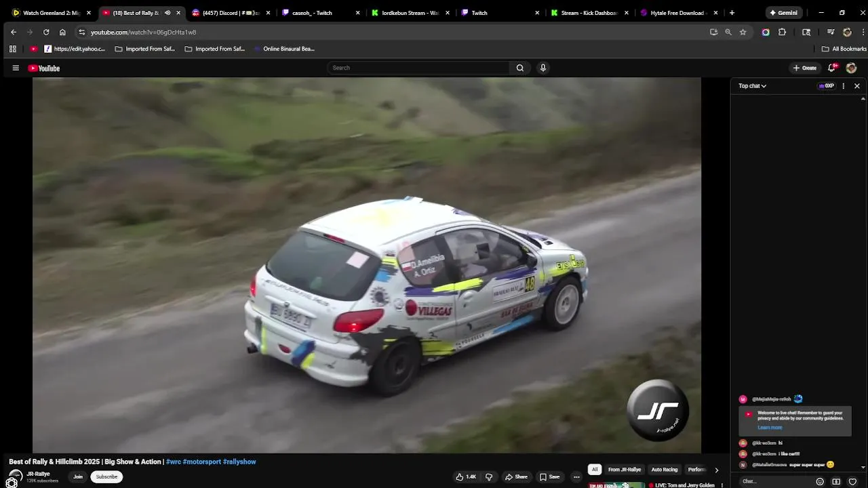The height and width of the screenshot is (488, 868).
Task: Open first Imported From Safari folder
Action: point(145,49)
